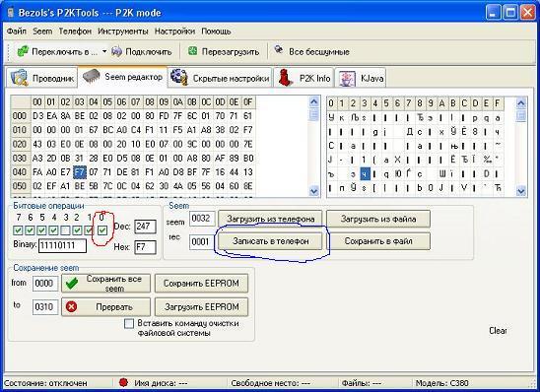Click the P2K Info red icon
The width and height of the screenshot is (540, 392).
[x=285, y=78]
